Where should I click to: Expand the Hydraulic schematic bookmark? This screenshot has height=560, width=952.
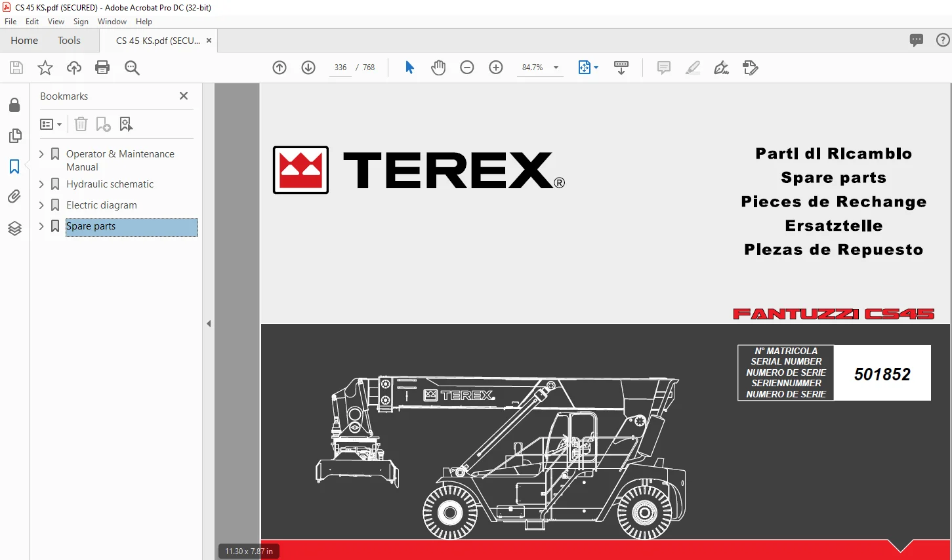pos(41,184)
